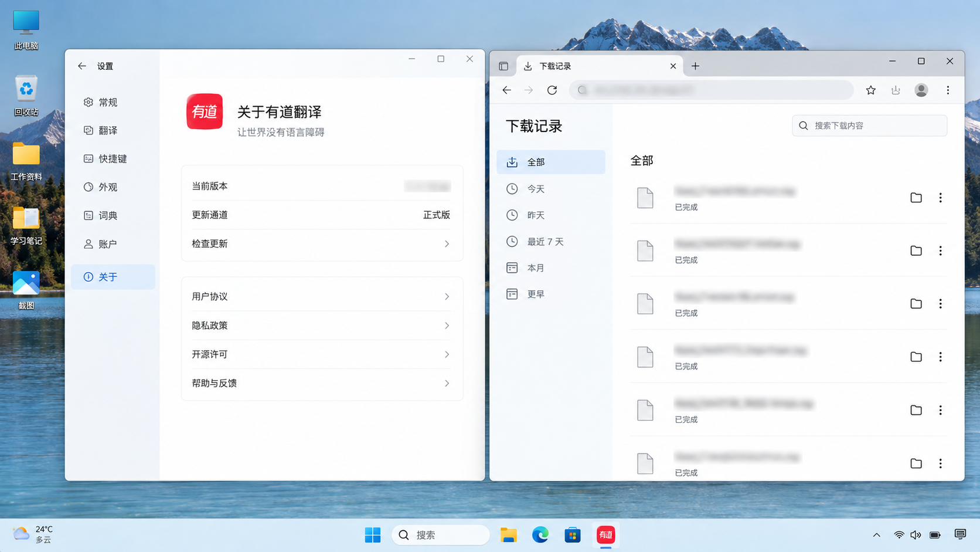Open 外观 settings section
This screenshot has height=552, width=980.
(x=113, y=187)
